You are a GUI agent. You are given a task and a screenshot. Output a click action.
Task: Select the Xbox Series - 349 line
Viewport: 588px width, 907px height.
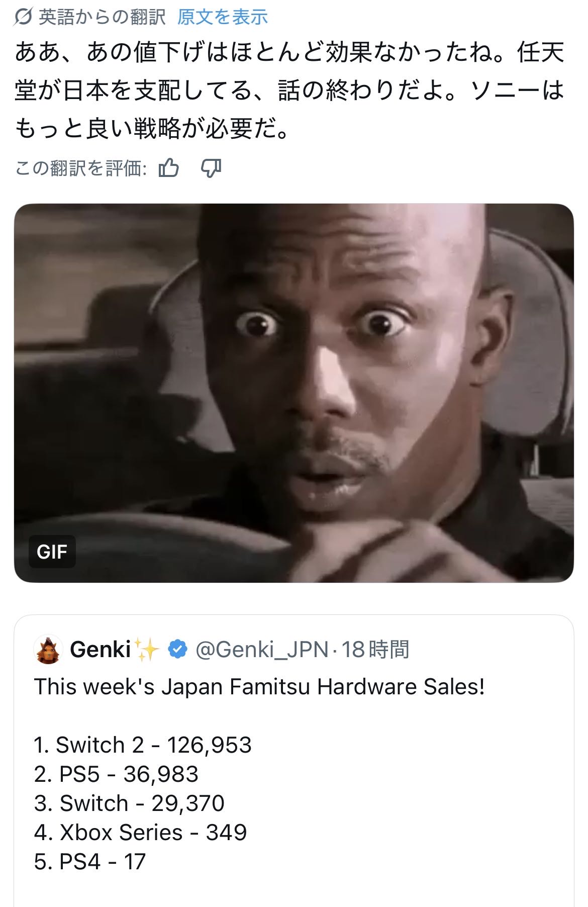pyautogui.click(x=140, y=832)
